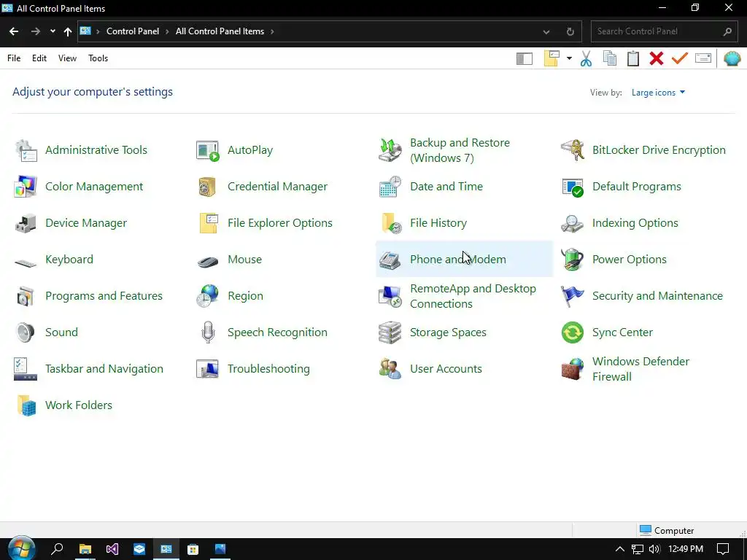Open the Storage Spaces icon

click(390, 332)
